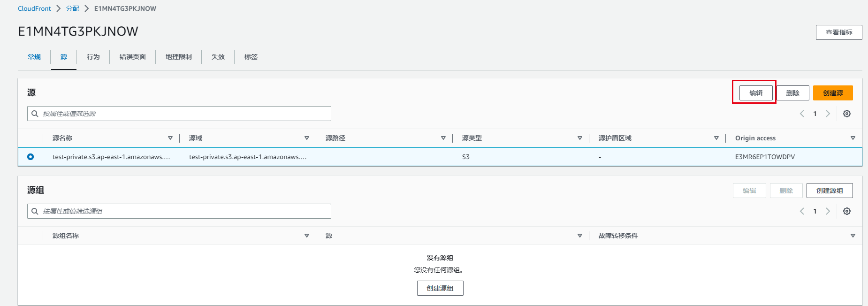Sort the 源类型 column

tap(579, 138)
